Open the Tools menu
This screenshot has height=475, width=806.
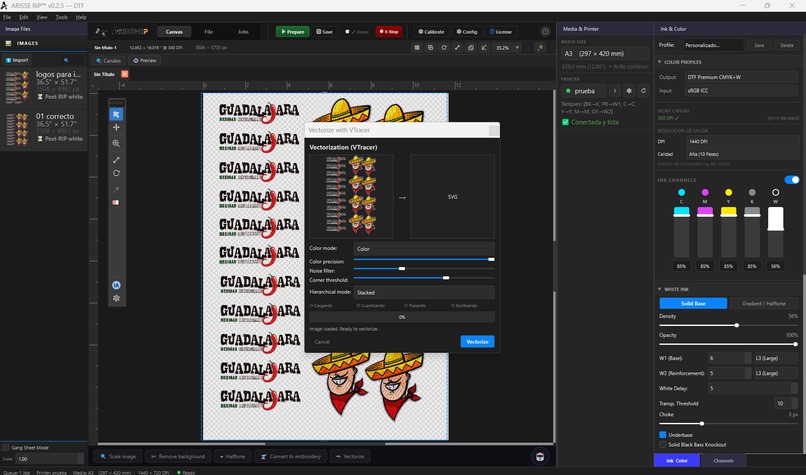tap(62, 17)
